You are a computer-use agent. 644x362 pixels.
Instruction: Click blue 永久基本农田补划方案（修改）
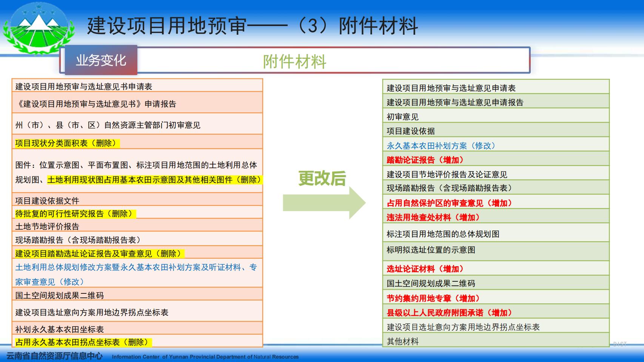[441, 146]
